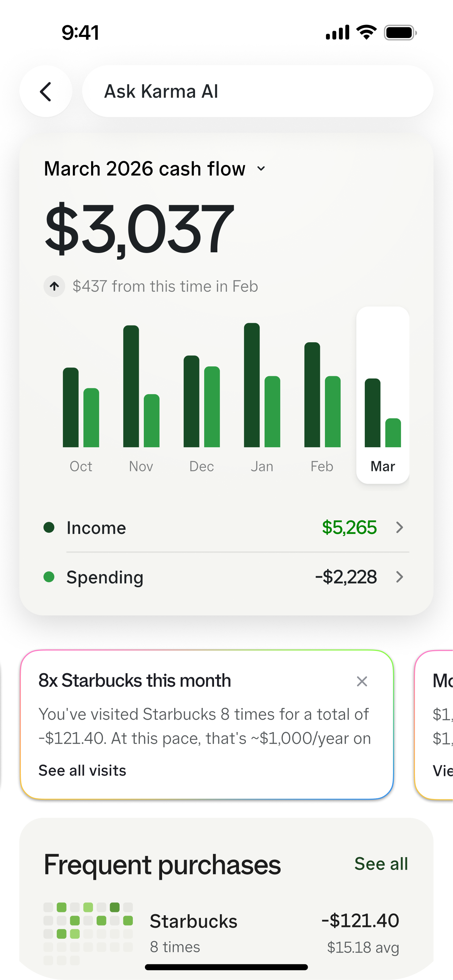Tap the Ask Karma AI field
453x980 pixels.
258,91
